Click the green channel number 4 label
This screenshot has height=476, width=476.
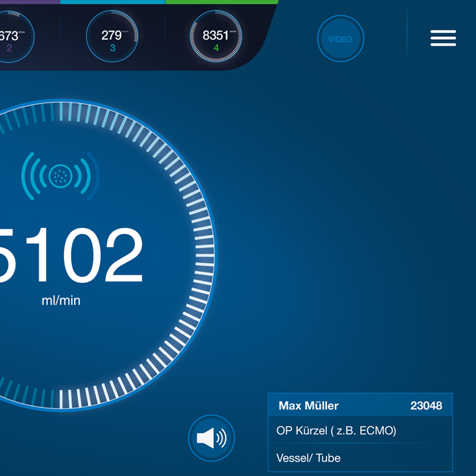pos(216,48)
